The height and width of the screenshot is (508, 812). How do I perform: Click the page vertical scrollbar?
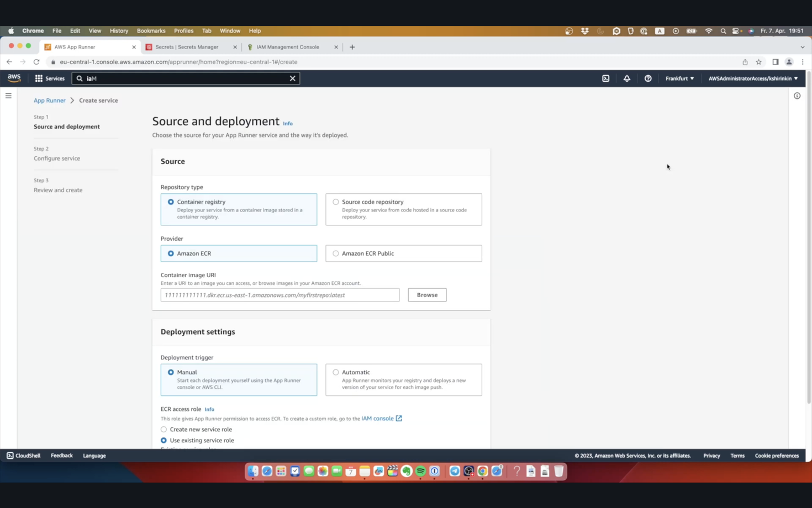pyautogui.click(x=809, y=237)
